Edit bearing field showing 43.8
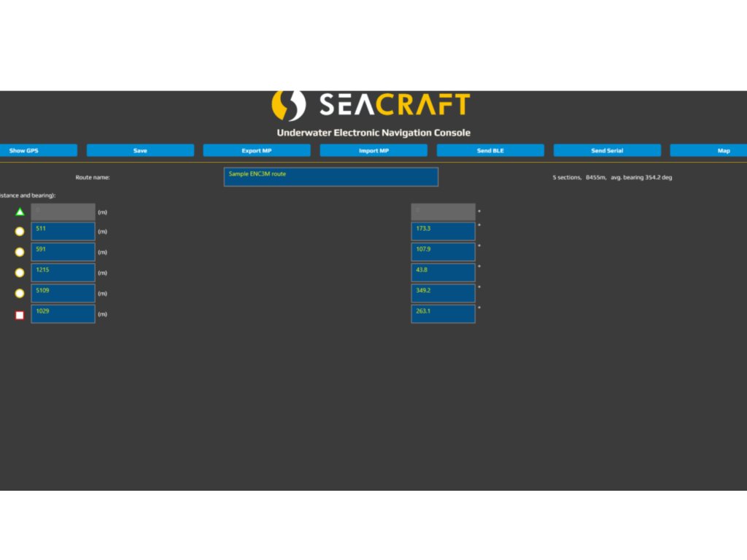The width and height of the screenshot is (747, 560). (443, 273)
